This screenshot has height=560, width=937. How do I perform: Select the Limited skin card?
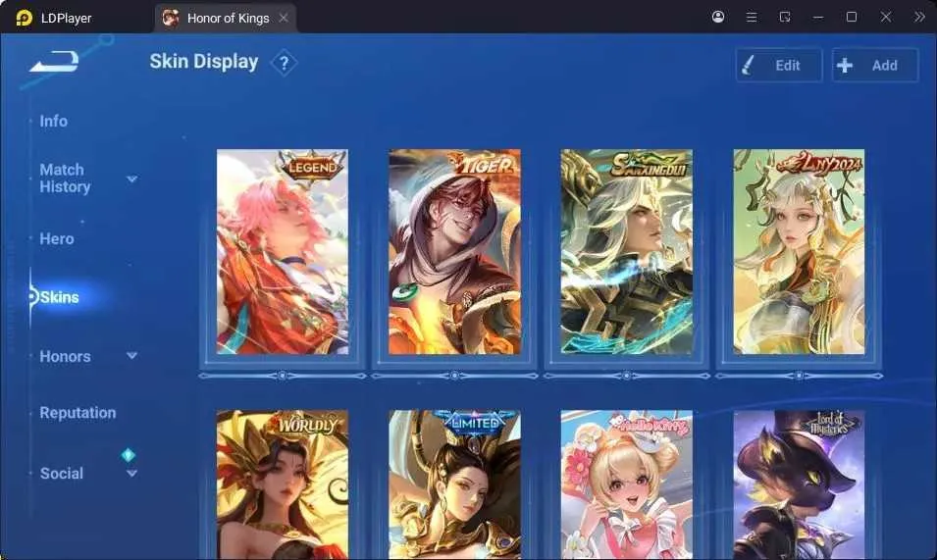pyautogui.click(x=454, y=484)
